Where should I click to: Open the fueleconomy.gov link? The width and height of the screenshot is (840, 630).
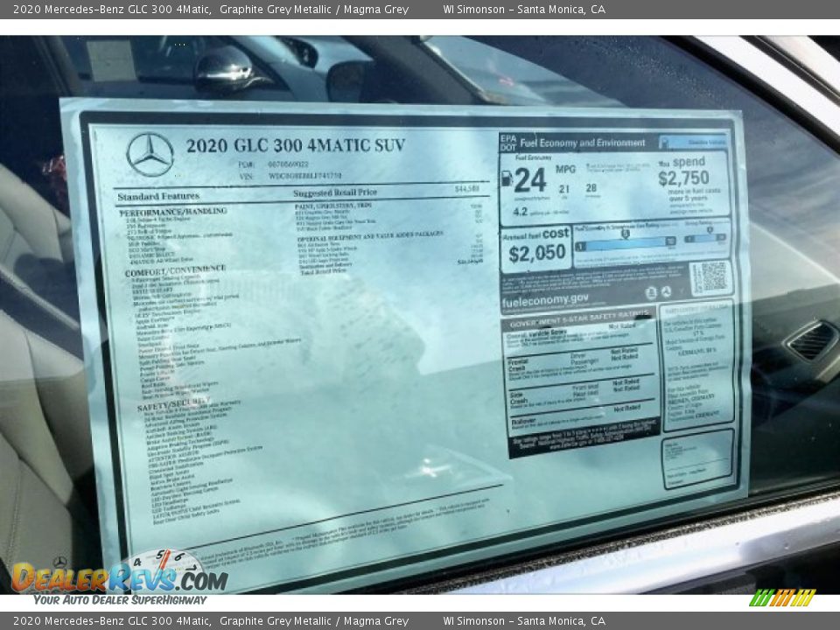[x=547, y=299]
